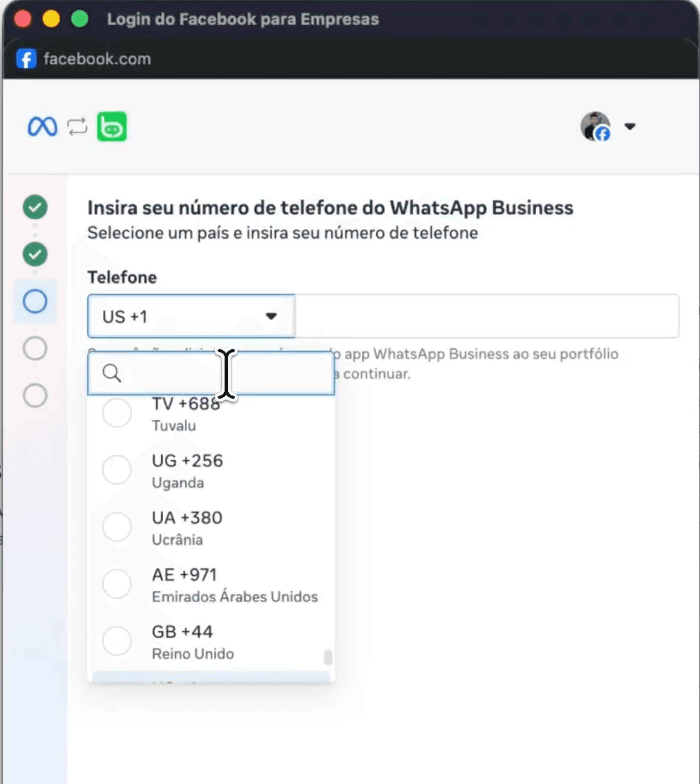The width and height of the screenshot is (700, 784).
Task: Open the US +1 country code dropdown
Action: tap(191, 317)
